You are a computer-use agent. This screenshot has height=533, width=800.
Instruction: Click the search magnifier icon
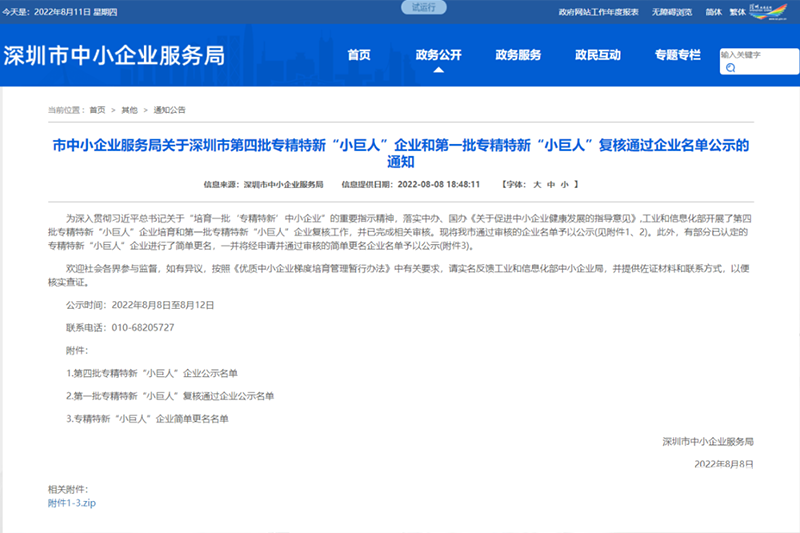(731, 68)
